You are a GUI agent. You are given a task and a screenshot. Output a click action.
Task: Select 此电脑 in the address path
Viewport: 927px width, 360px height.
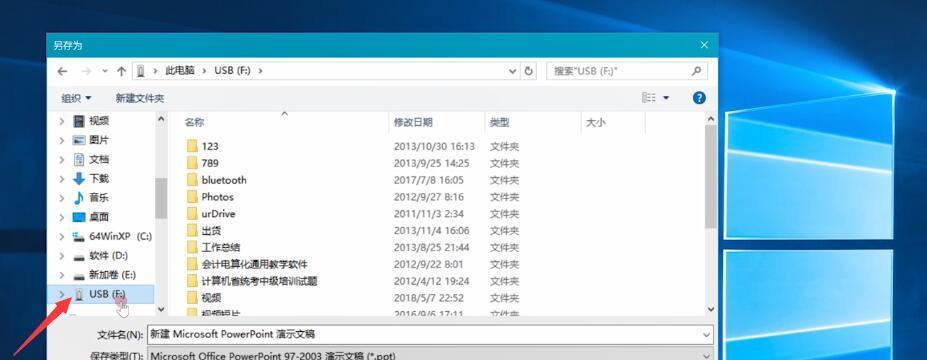click(180, 70)
